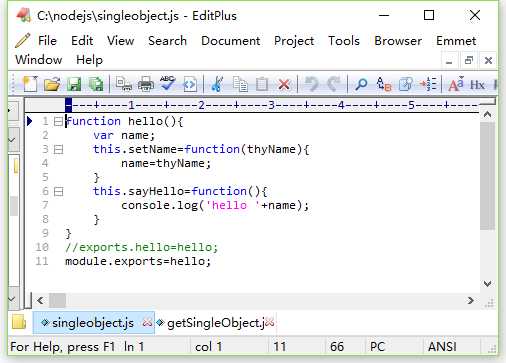Restore the inner document window
Viewport: 506px width, 363px height.
point(469,61)
